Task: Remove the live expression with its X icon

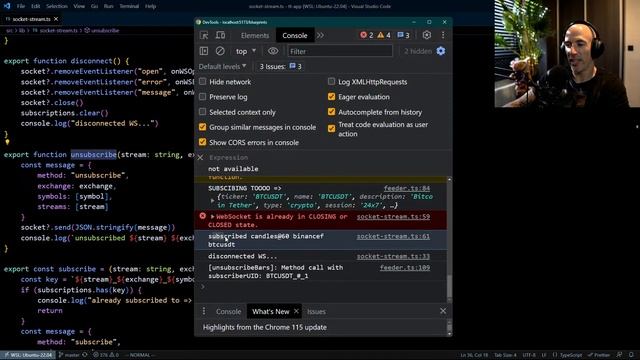Action: coord(200,158)
